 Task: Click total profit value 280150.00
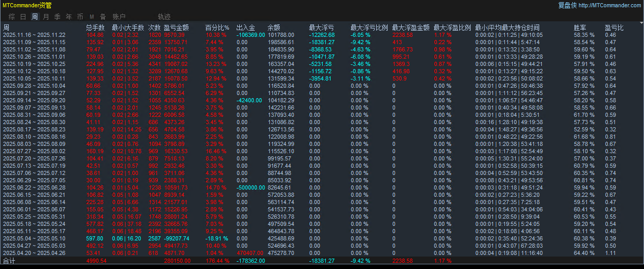click(178, 261)
